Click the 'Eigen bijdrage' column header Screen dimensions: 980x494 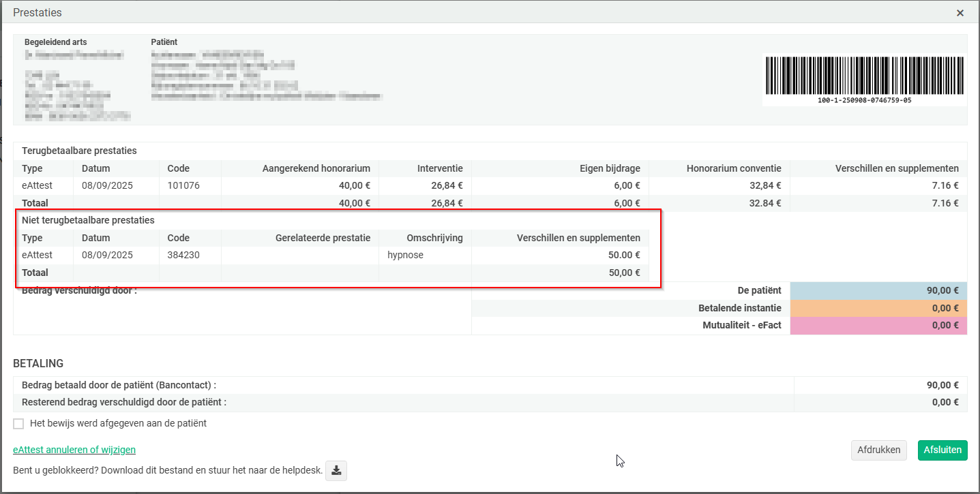(608, 168)
